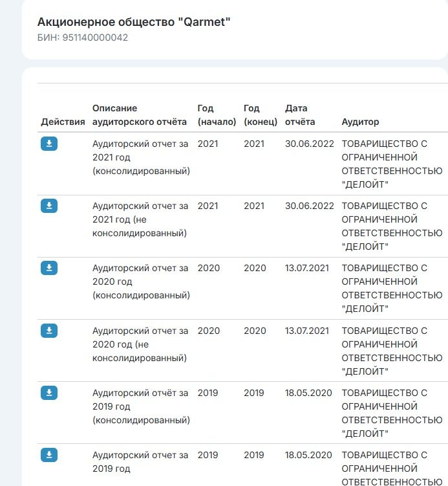This screenshot has width=448, height=486.
Task: Click description "Аудиторский отчет за 2020 год (консолидированный)"
Action: (x=141, y=282)
